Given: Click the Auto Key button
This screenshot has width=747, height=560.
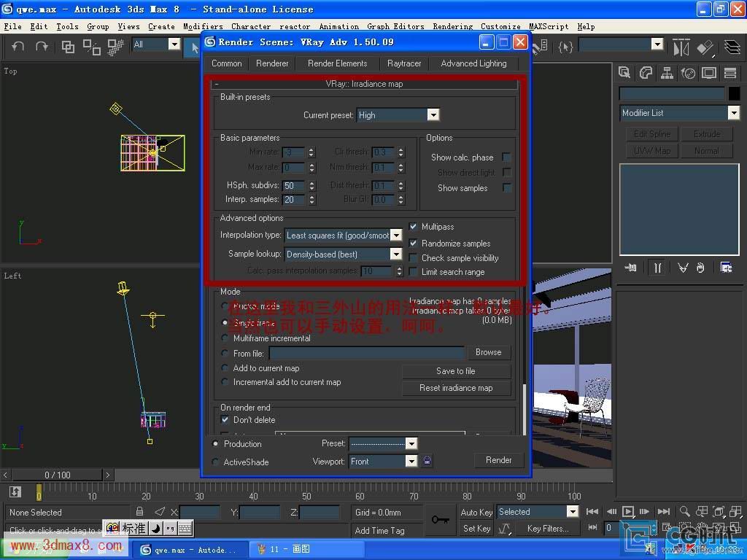Looking at the screenshot, I should click(476, 513).
